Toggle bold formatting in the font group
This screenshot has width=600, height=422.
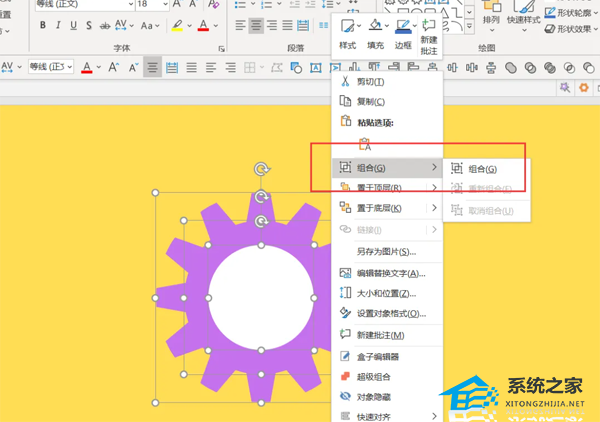coord(43,25)
